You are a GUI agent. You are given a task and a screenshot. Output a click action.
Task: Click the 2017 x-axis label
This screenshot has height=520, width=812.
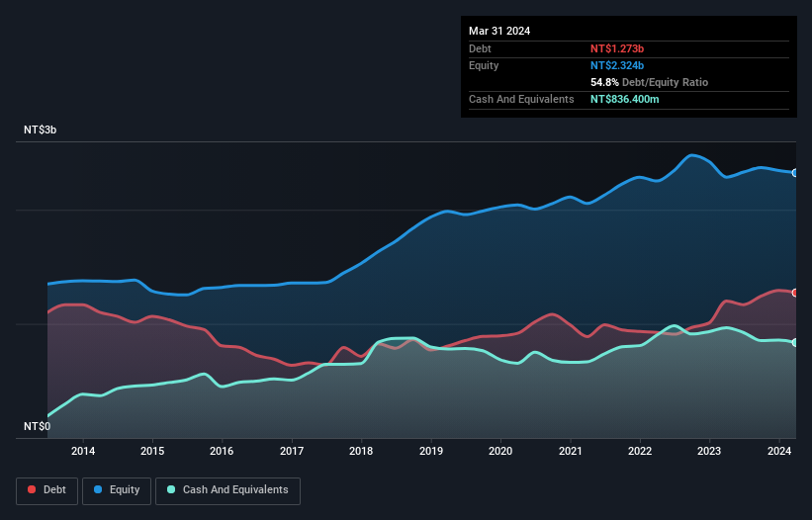coord(292,451)
